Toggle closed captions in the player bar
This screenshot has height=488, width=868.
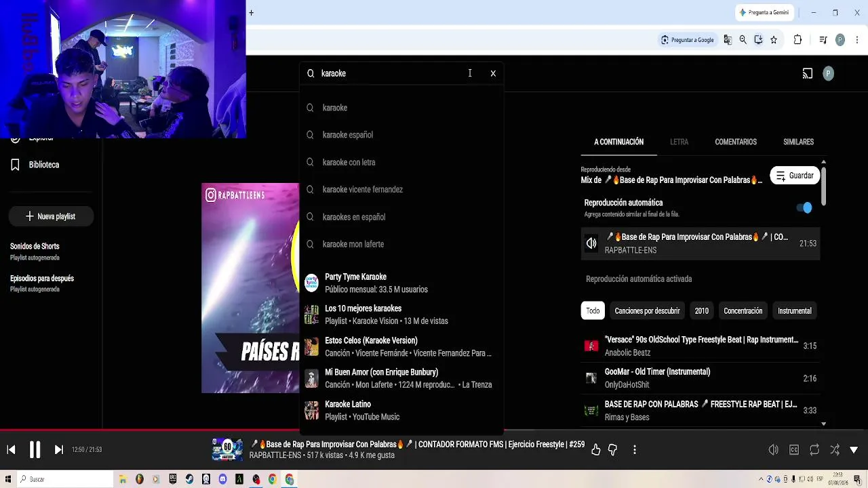coord(794,450)
